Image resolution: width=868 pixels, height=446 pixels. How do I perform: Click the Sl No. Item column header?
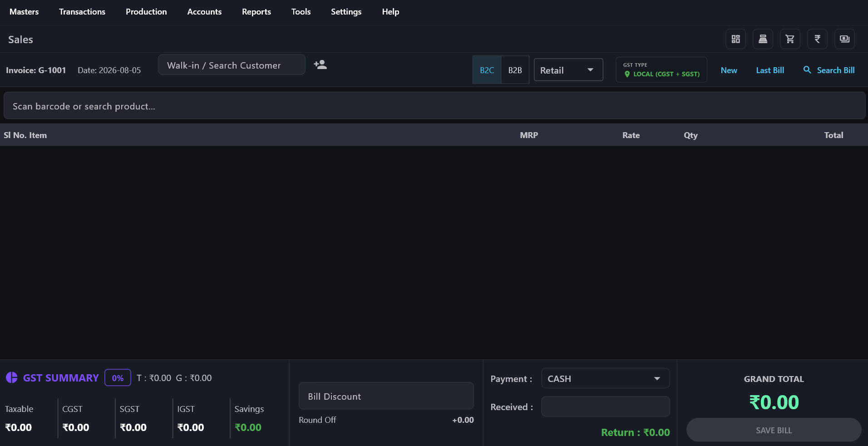(x=25, y=135)
